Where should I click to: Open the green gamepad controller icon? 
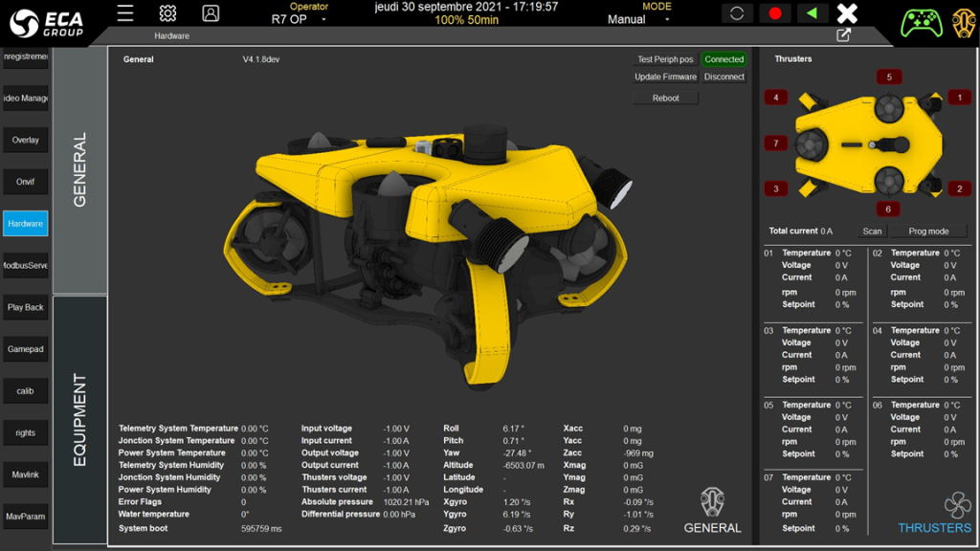tap(922, 24)
